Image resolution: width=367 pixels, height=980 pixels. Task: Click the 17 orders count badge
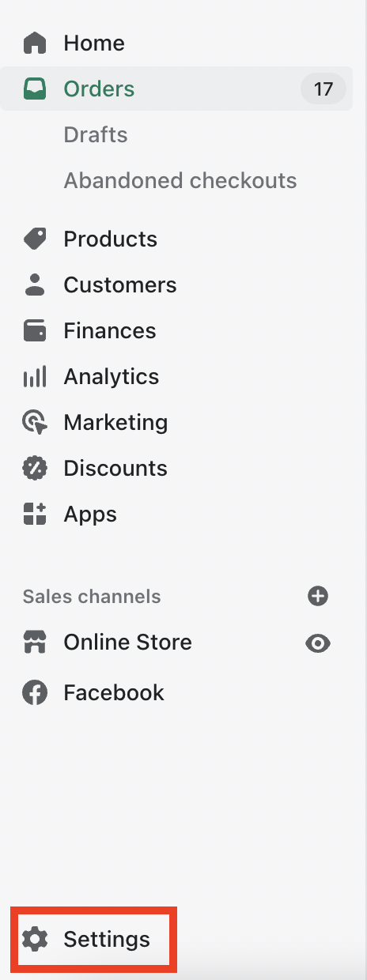(323, 89)
